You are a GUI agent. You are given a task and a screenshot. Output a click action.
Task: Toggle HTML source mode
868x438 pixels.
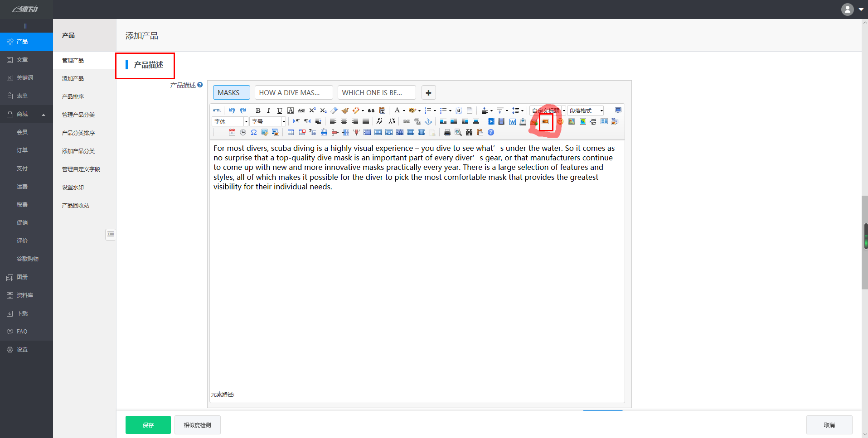click(217, 111)
